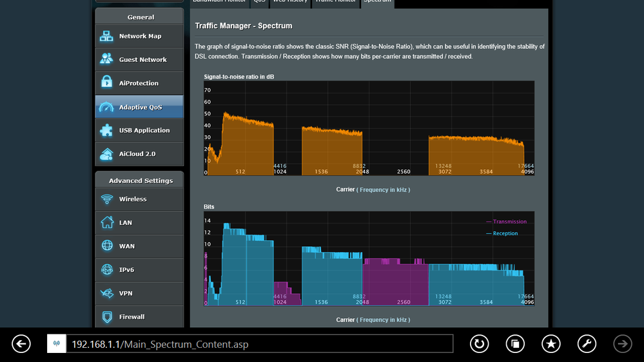Click the Signal-to-noise ratio chart title
The height and width of the screenshot is (362, 644).
(x=239, y=77)
